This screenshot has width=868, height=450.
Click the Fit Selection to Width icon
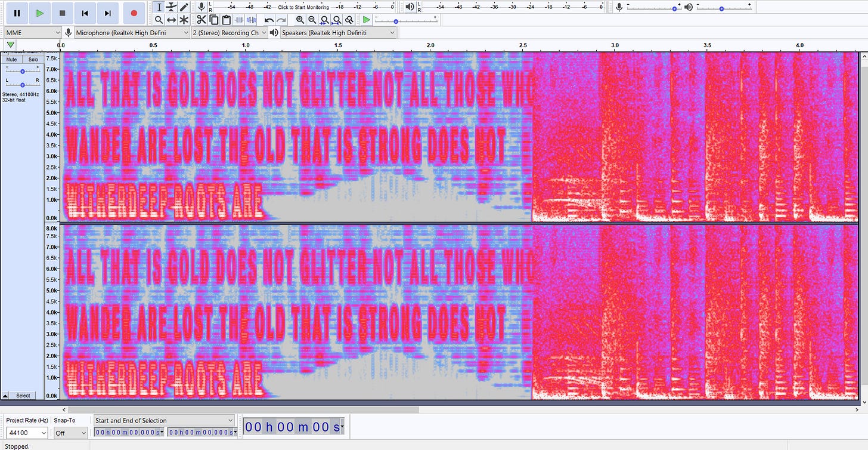tap(325, 20)
